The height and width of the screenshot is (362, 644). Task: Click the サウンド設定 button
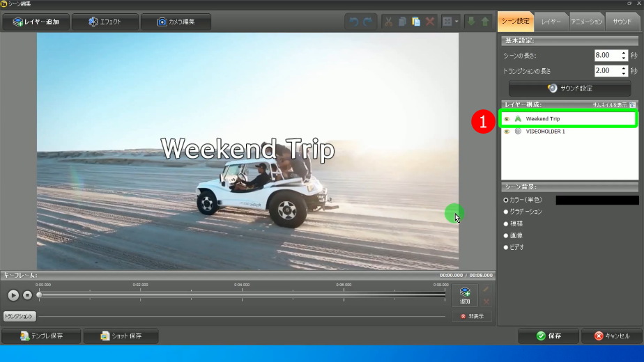point(569,88)
